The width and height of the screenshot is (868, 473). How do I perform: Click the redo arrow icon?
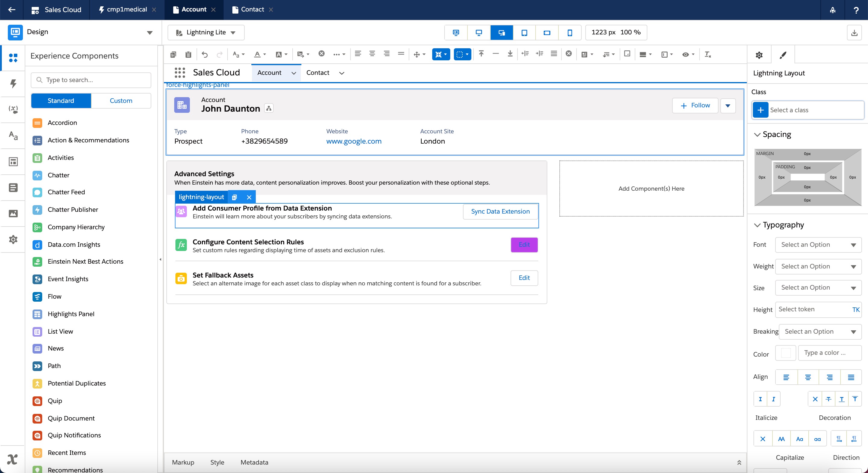220,54
